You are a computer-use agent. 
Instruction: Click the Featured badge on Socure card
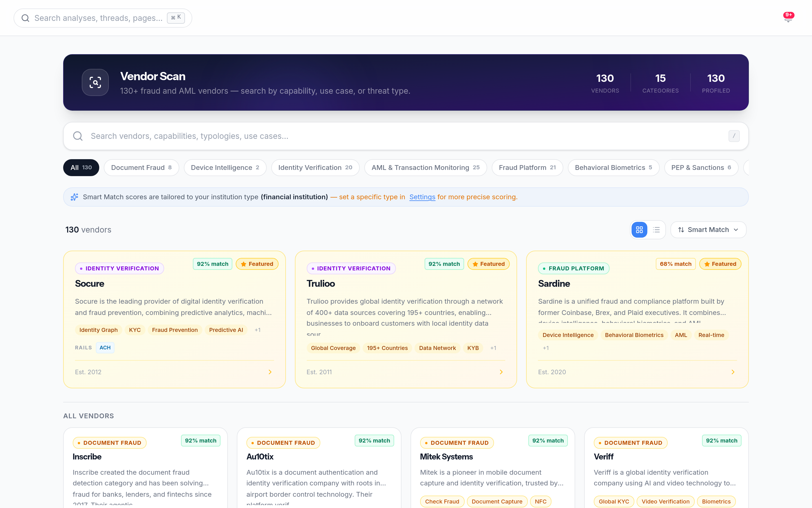pos(257,264)
